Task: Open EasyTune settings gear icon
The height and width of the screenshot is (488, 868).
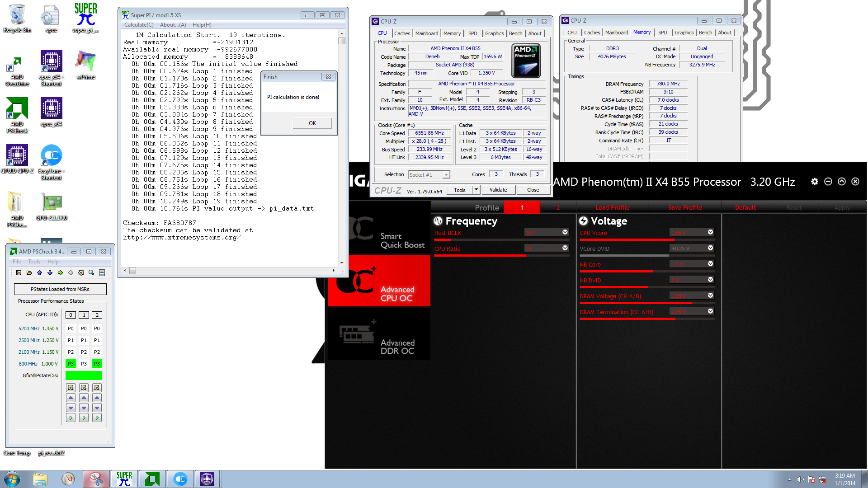Action: 814,181
